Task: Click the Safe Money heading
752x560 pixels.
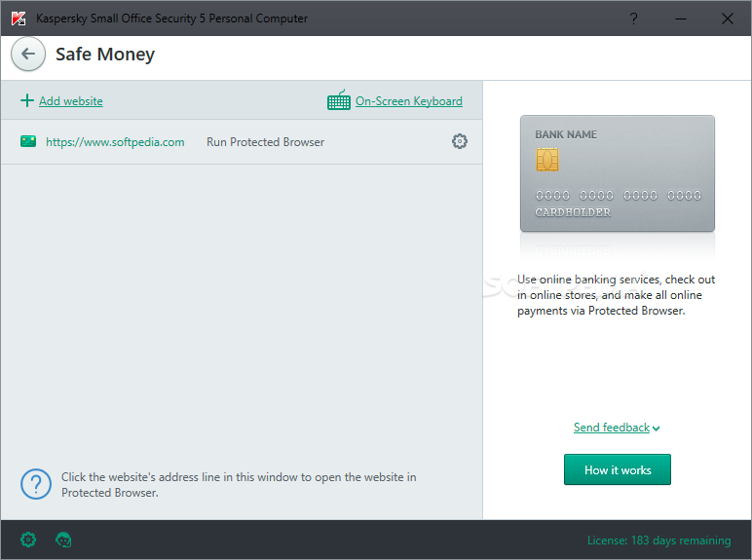Action: [105, 55]
